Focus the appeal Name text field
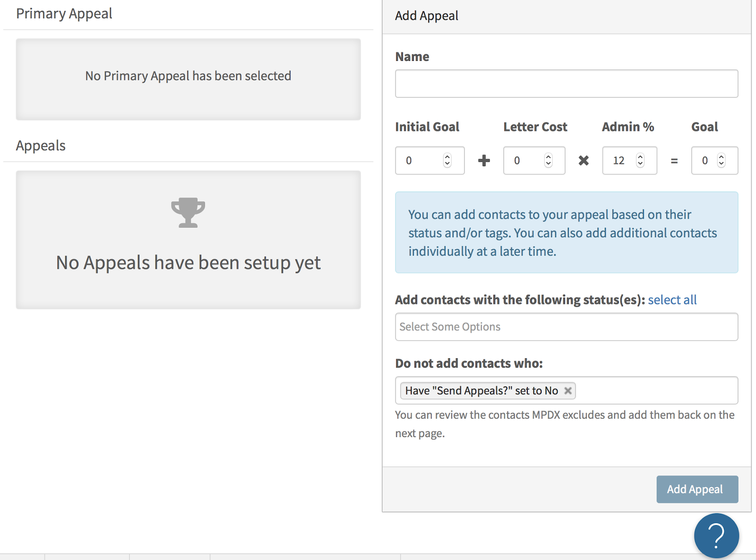This screenshot has width=756, height=560. (566, 84)
